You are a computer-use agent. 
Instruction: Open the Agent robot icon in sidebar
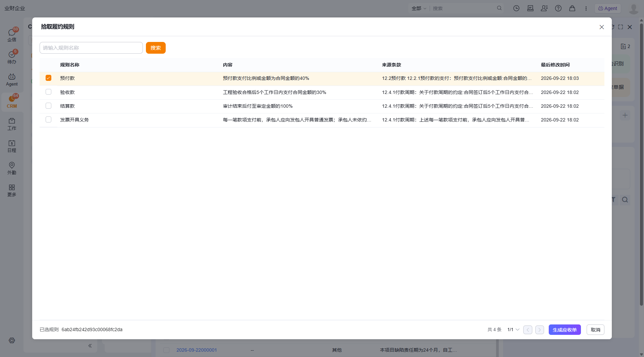pos(12,80)
